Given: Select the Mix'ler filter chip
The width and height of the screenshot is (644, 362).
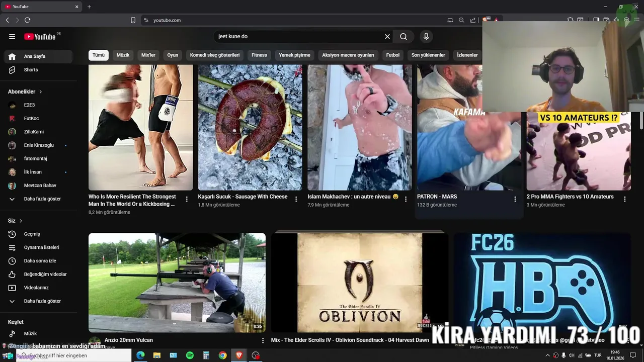Looking at the screenshot, I should pyautogui.click(x=148, y=55).
